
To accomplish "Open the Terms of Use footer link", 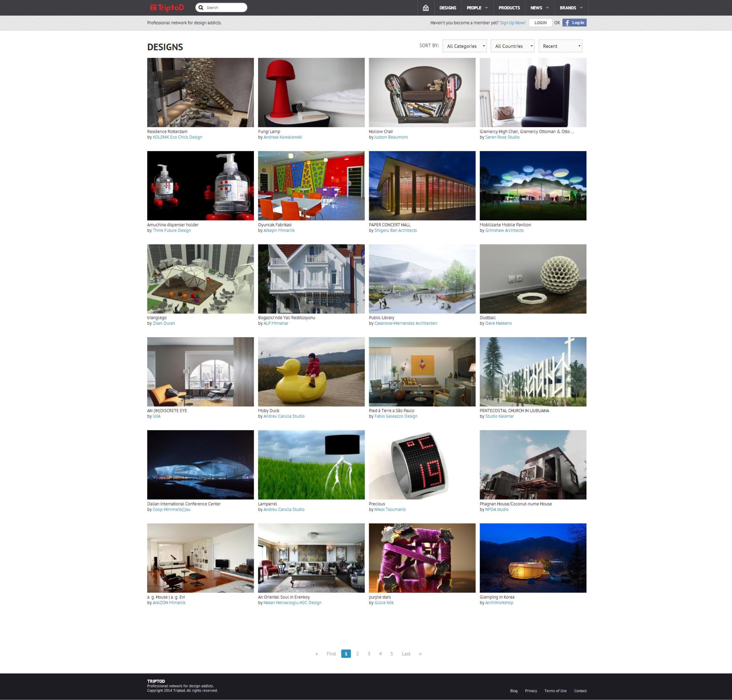I will [555, 691].
